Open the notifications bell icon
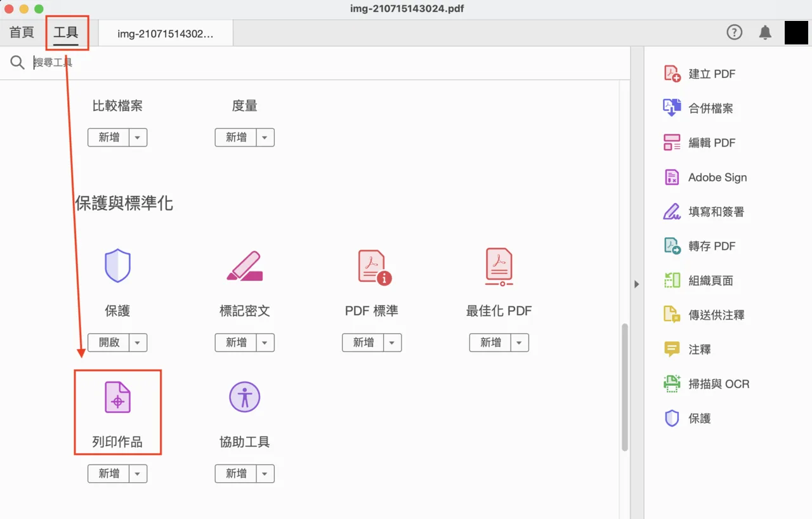Screen dimensions: 812x519 (x=766, y=32)
